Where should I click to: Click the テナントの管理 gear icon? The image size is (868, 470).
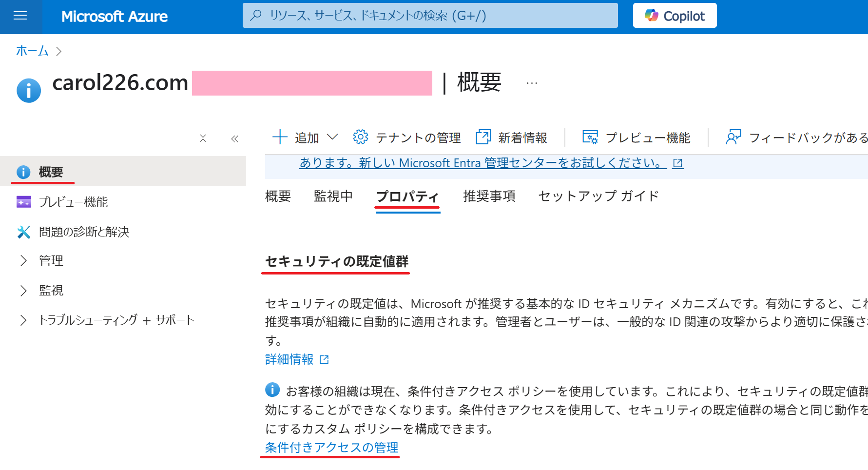click(x=361, y=137)
